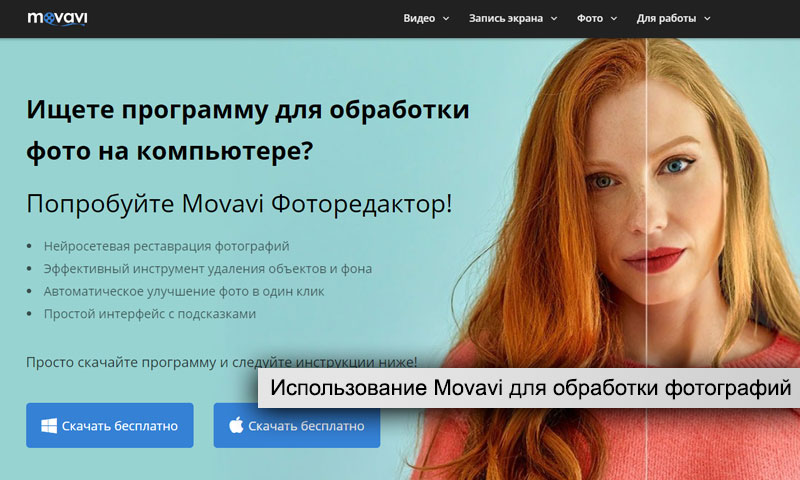Click the Movavi logo

[x=57, y=18]
